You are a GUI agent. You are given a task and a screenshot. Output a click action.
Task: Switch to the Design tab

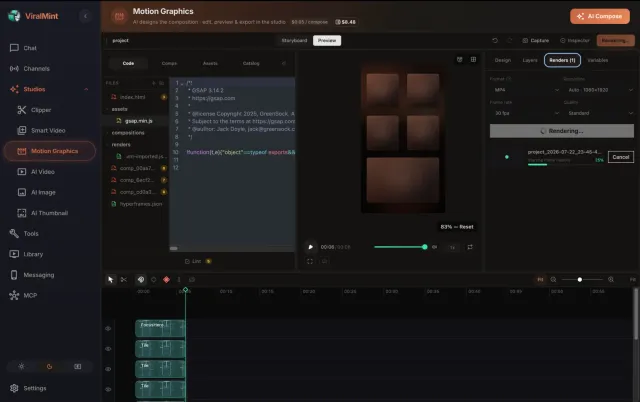[x=502, y=60]
